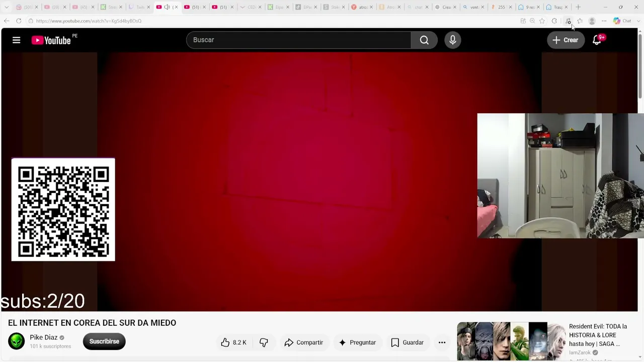Reload the page with refresh icon
Viewport: 644px width, 362px height.
[x=19, y=21]
